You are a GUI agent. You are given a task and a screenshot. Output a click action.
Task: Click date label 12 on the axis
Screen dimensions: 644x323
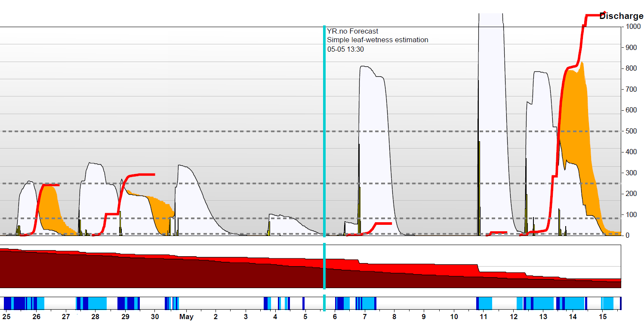tap(514, 317)
